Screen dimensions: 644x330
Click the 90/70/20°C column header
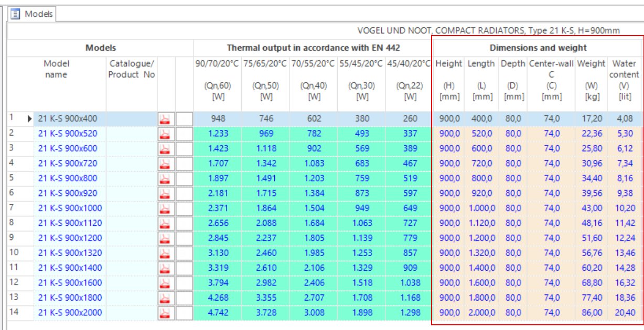217,83
